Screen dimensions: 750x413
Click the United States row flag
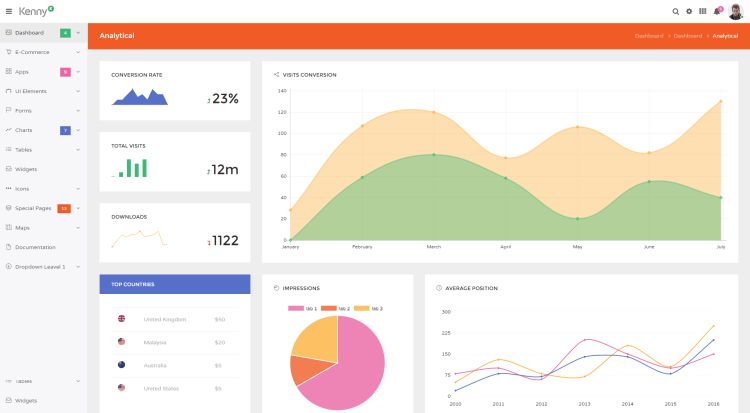[x=121, y=388]
